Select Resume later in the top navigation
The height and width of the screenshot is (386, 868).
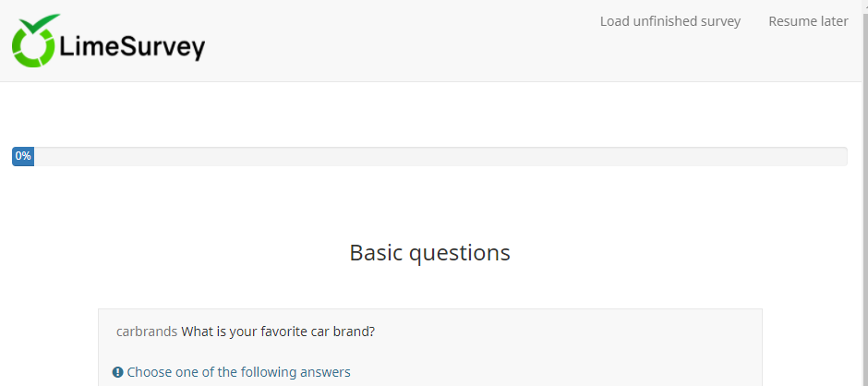click(x=808, y=21)
